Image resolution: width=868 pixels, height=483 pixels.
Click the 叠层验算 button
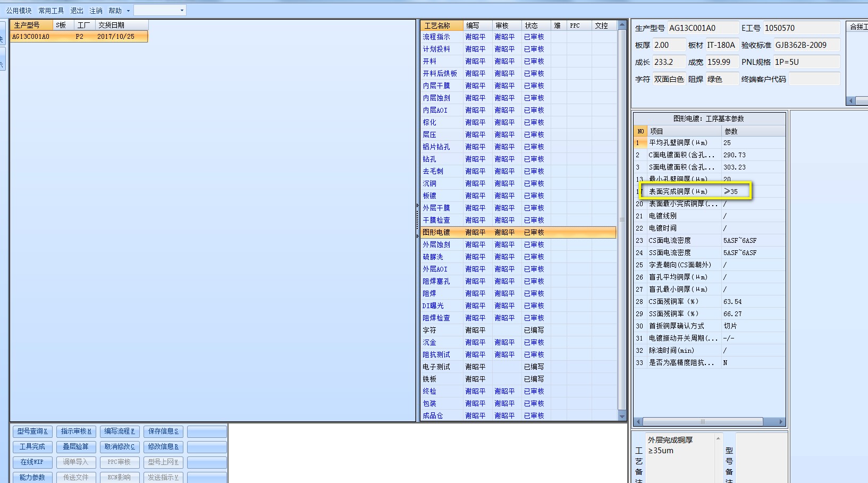tap(76, 447)
